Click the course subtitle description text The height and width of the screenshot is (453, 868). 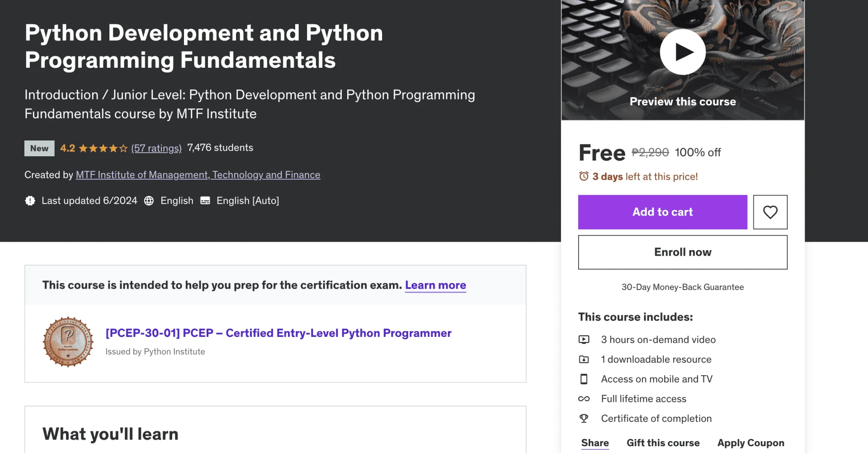[x=250, y=104]
